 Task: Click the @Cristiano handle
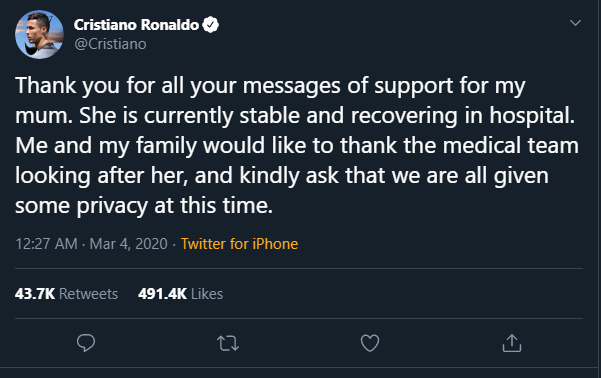pyautogui.click(x=110, y=44)
